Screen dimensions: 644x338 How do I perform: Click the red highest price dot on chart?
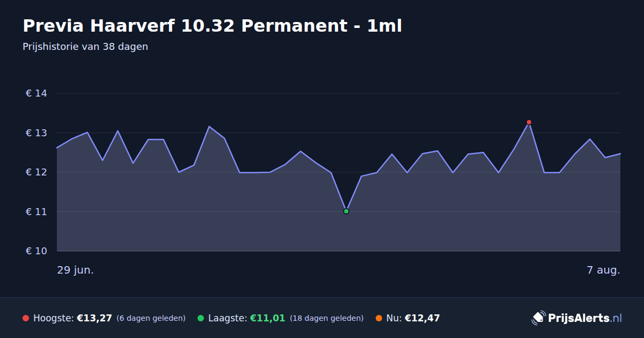coord(529,122)
